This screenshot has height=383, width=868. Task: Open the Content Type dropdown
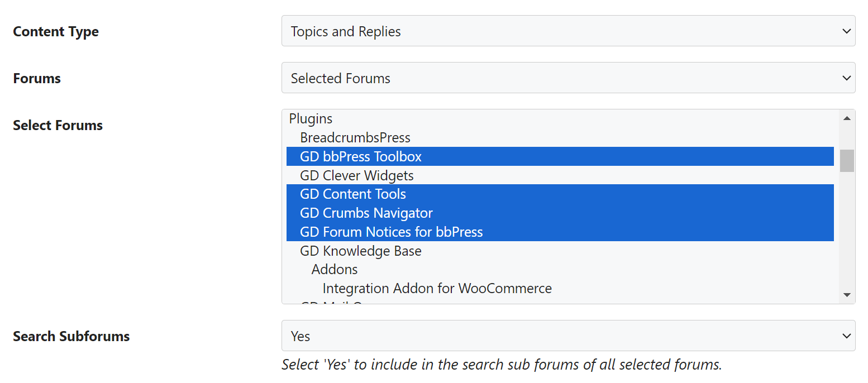pos(567,31)
